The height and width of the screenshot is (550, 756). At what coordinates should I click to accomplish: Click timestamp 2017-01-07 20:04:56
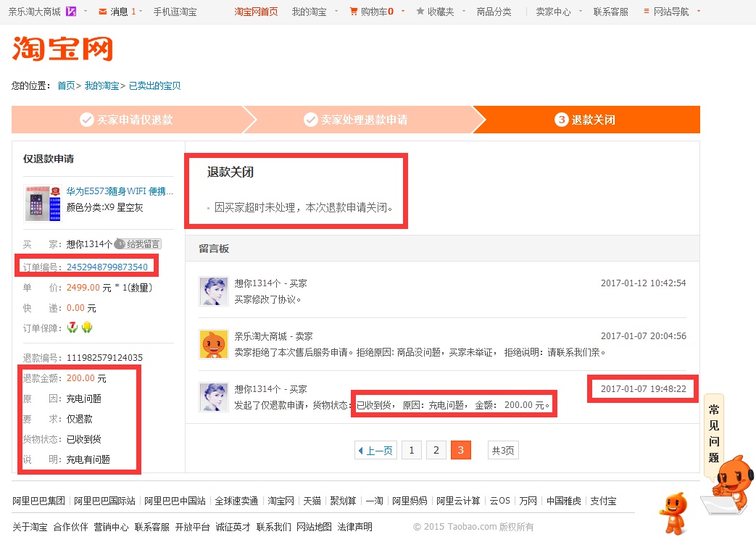point(643,336)
